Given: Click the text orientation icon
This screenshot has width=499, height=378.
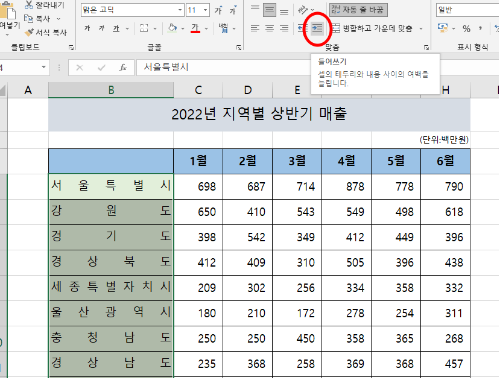Looking at the screenshot, I should pyautogui.click(x=303, y=10).
